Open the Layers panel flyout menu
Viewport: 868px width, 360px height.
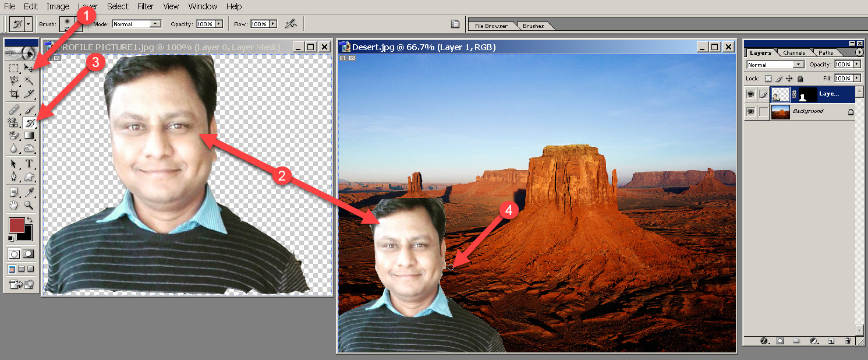(x=860, y=52)
